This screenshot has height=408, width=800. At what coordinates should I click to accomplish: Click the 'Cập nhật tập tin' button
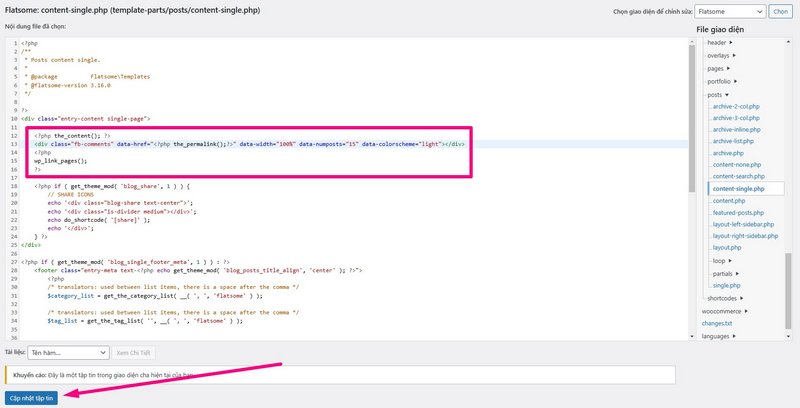31,398
